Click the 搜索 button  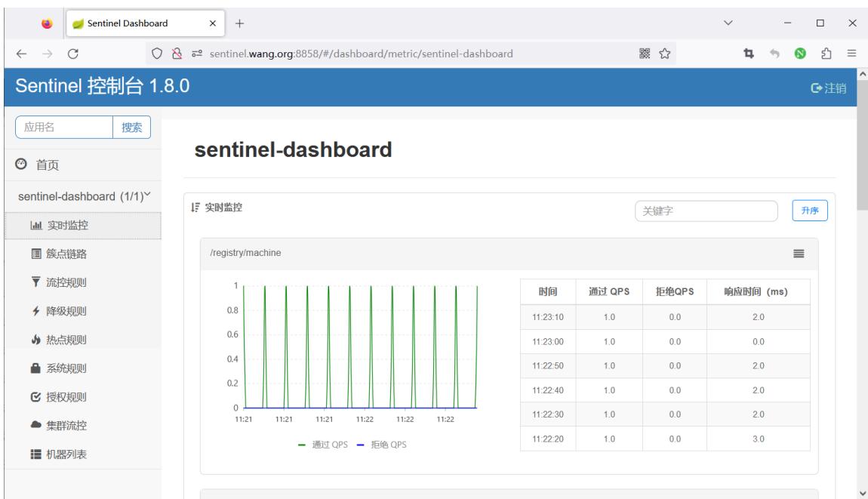pyautogui.click(x=132, y=127)
